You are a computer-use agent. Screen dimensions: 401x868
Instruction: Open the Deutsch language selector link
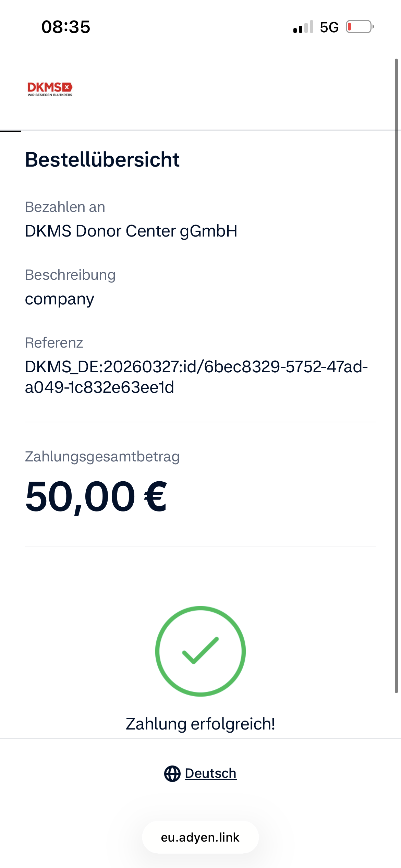(210, 773)
